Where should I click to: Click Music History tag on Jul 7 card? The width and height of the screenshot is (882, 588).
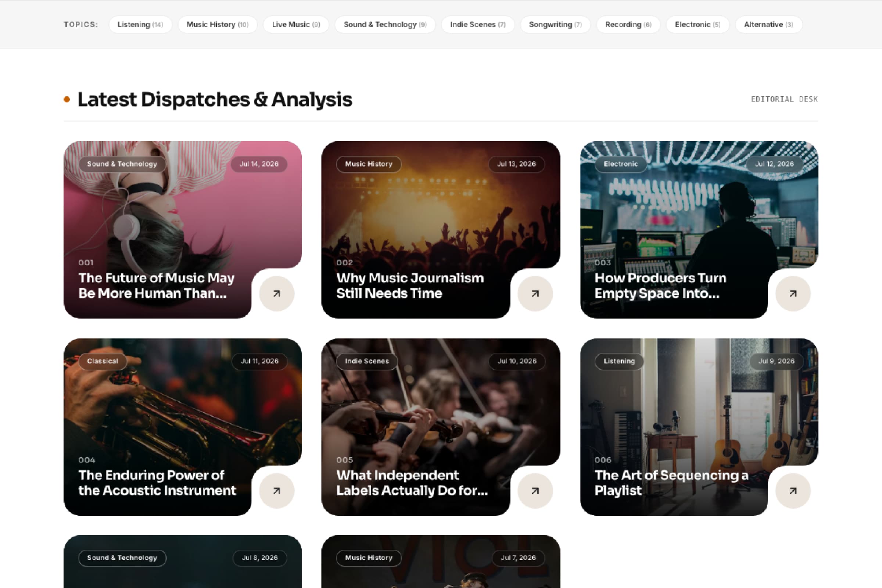(369, 558)
